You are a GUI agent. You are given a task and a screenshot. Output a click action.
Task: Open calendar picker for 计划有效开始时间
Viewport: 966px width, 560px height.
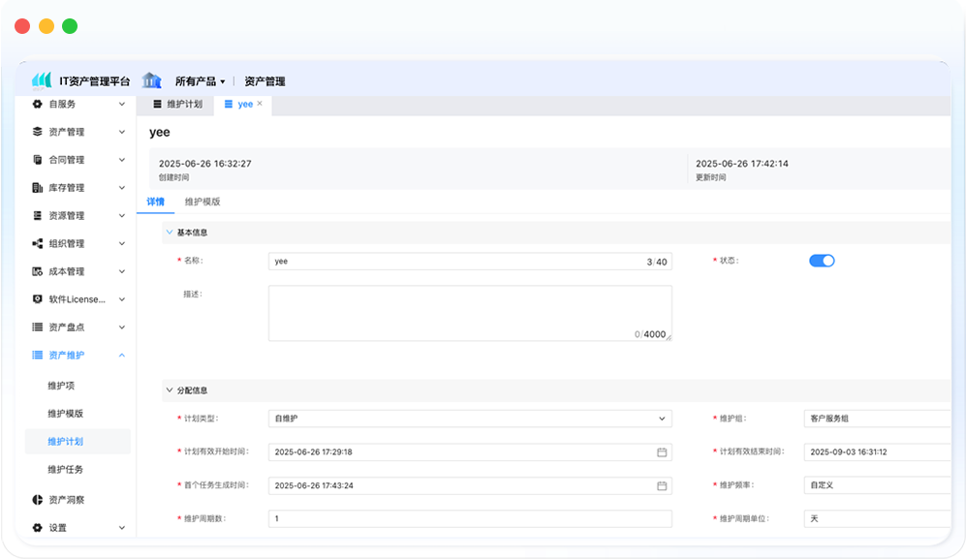pos(662,451)
